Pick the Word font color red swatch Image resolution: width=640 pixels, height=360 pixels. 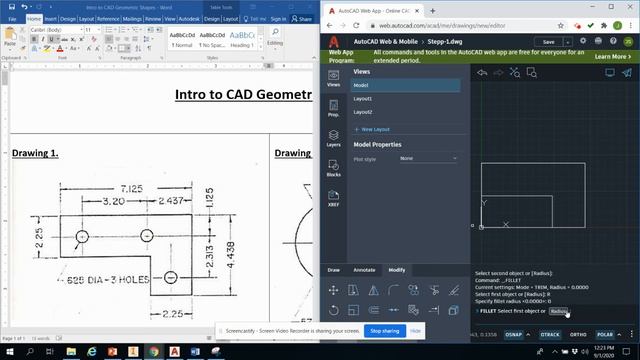point(60,49)
